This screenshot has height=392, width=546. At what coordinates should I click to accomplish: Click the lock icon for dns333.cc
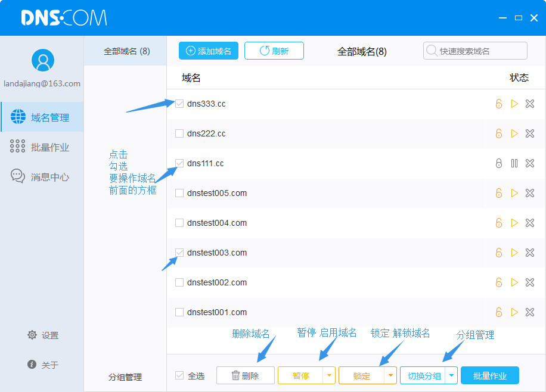[x=499, y=104]
